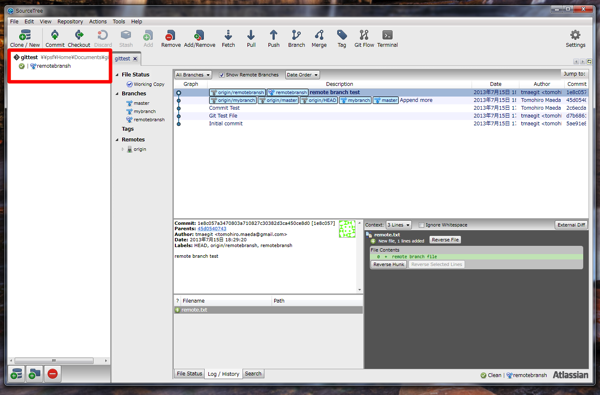Click the Tag toolbar icon
Screen dimensions: 600x395
pyautogui.click(x=342, y=38)
